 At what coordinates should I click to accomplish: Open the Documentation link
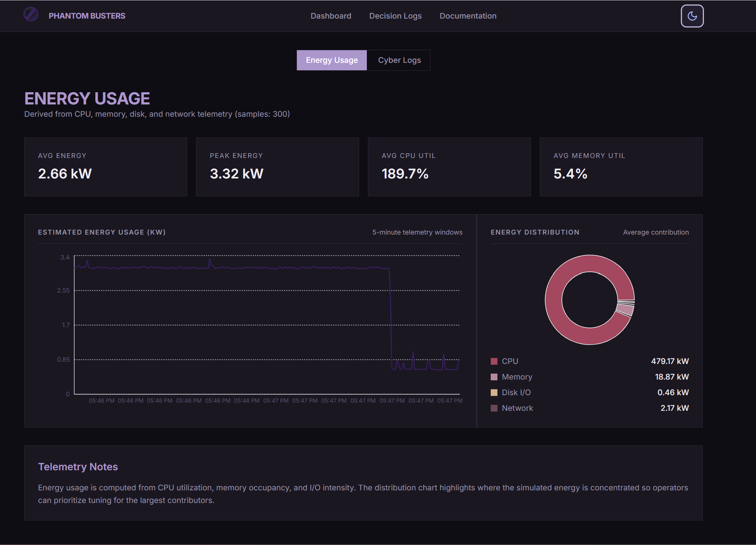[468, 16]
